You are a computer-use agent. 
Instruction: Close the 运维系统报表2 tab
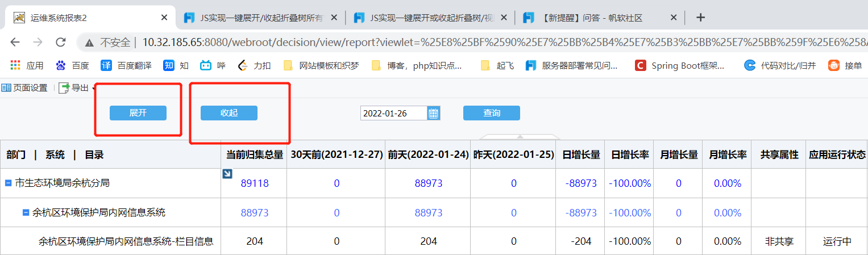pos(164,18)
